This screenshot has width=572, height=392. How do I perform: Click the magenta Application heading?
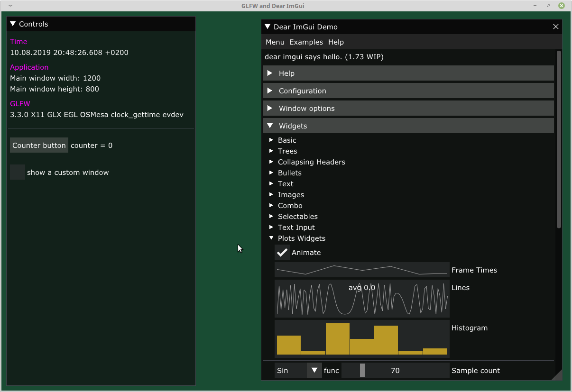click(29, 67)
